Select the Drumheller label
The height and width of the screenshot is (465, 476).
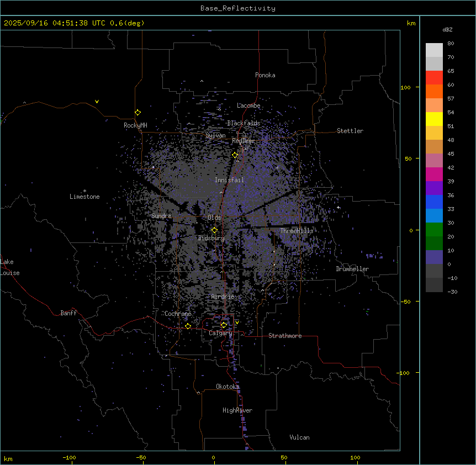click(352, 269)
